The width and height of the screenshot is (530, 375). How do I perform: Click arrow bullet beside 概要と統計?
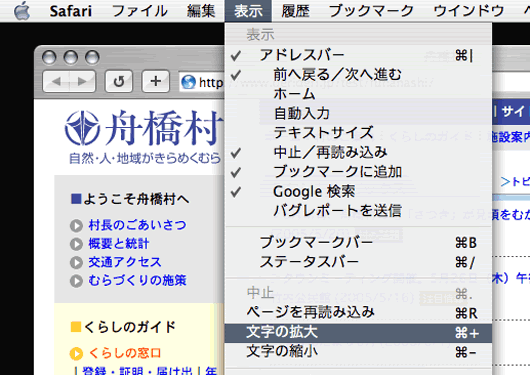[76, 244]
